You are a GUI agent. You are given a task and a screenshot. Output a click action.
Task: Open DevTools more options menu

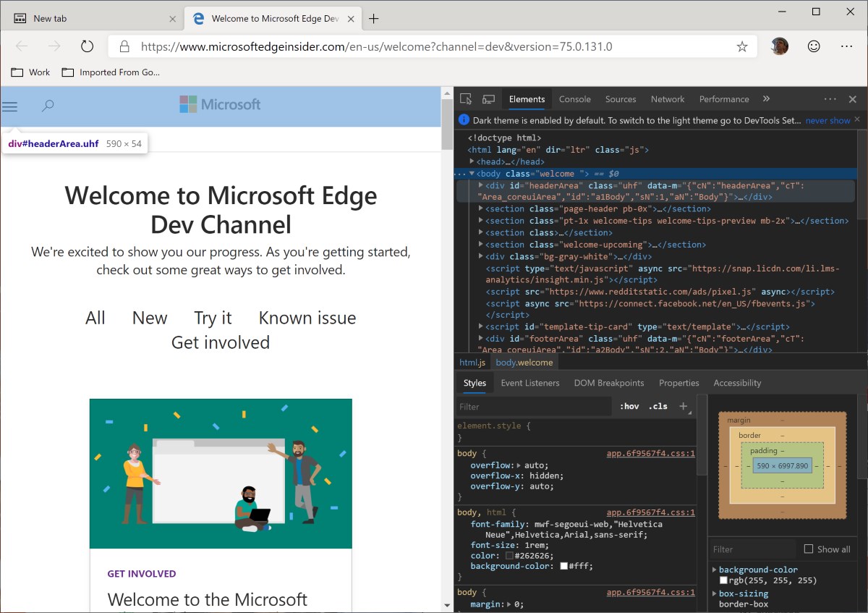pos(830,99)
